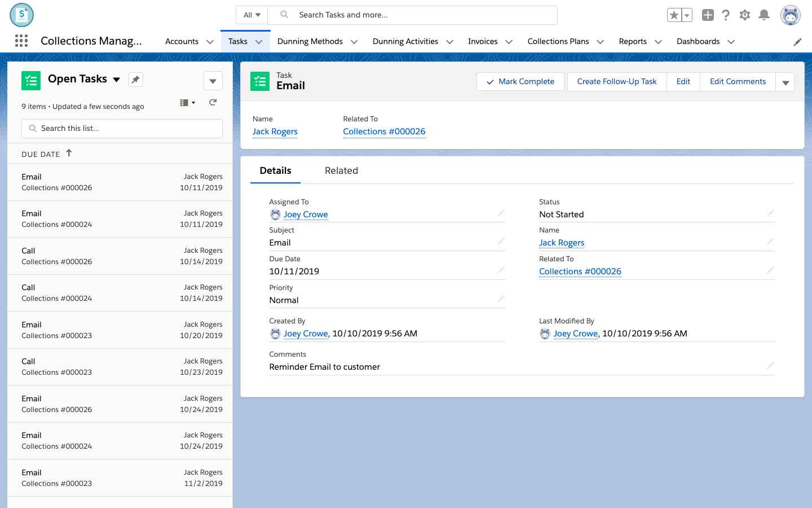812x508 pixels.
Task: Mark the Email task complete
Action: 520,81
